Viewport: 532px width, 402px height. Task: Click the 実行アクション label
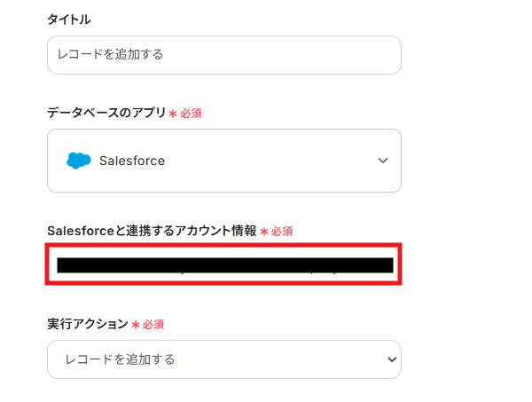(87, 325)
